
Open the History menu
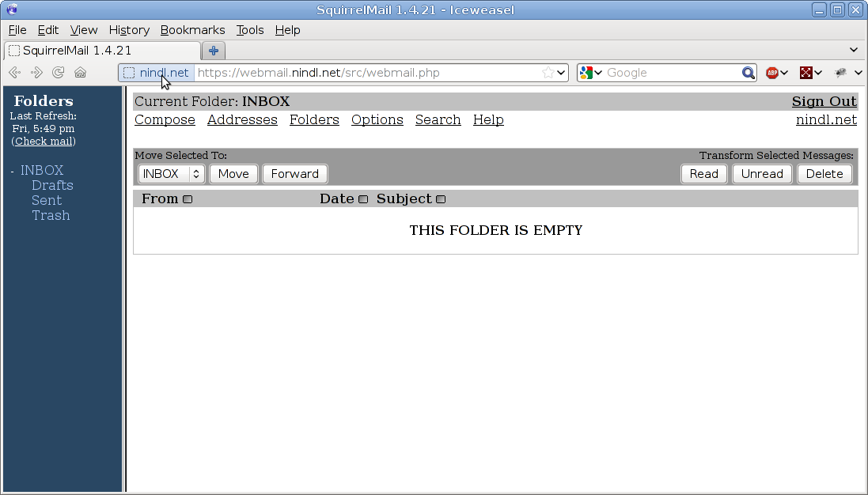[129, 30]
